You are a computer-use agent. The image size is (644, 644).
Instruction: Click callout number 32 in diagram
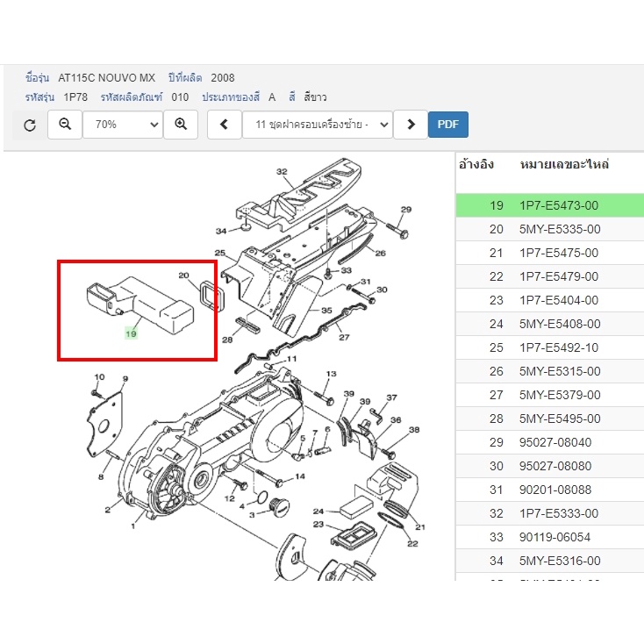coord(282,172)
